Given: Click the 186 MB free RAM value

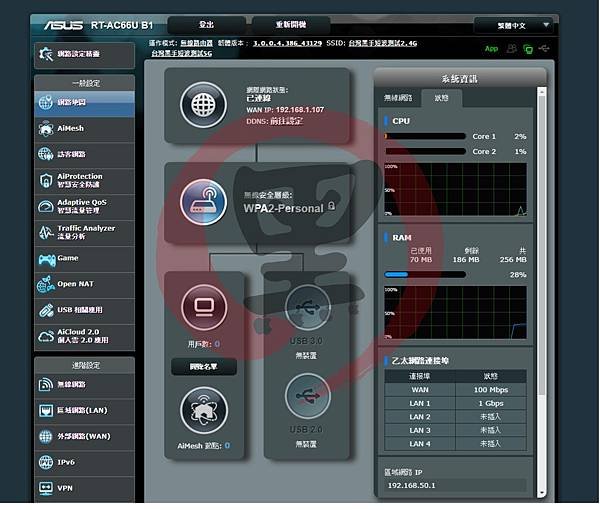Looking at the screenshot, I should [x=466, y=260].
